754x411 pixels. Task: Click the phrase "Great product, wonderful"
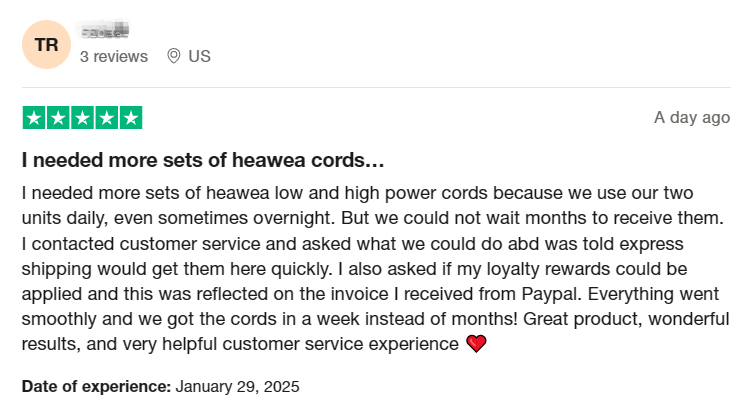[x=636, y=320]
